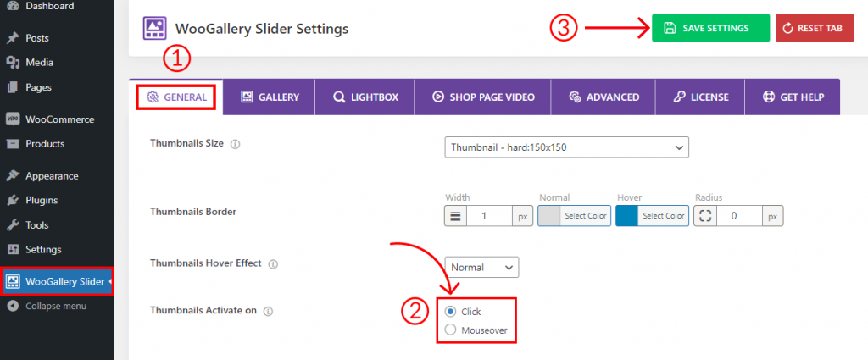Open the Thumbnails Size dropdown
Image resolution: width=868 pixels, height=360 pixels.
click(566, 147)
